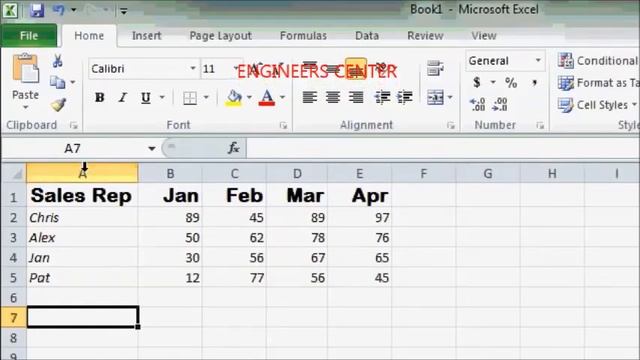This screenshot has height=360, width=640.
Task: Open Cell Styles gallery
Action: click(x=597, y=105)
